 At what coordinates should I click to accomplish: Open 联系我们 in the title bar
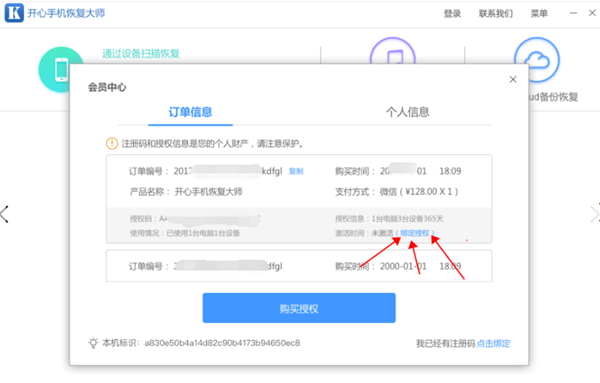pyautogui.click(x=496, y=13)
